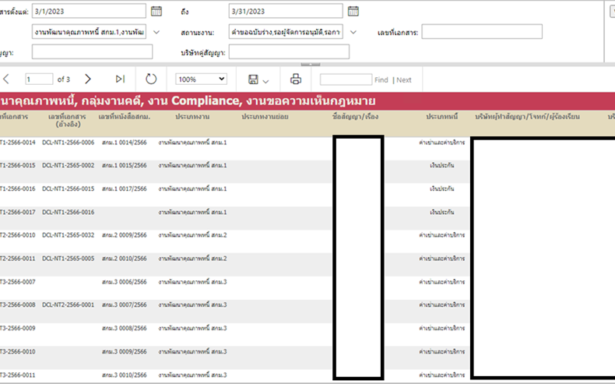Viewport: 615px width, 384px height.
Task: Click letter number สกม.3 0006/2566
Action: (124, 282)
